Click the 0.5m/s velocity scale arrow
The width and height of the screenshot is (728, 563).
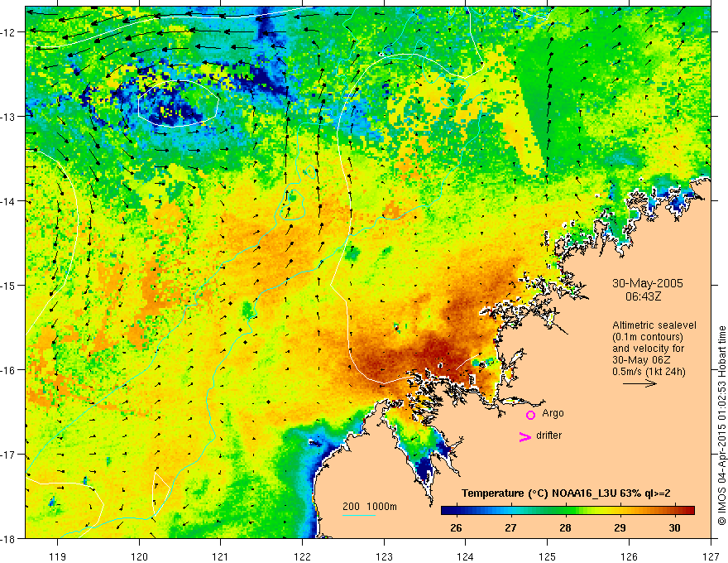639,383
